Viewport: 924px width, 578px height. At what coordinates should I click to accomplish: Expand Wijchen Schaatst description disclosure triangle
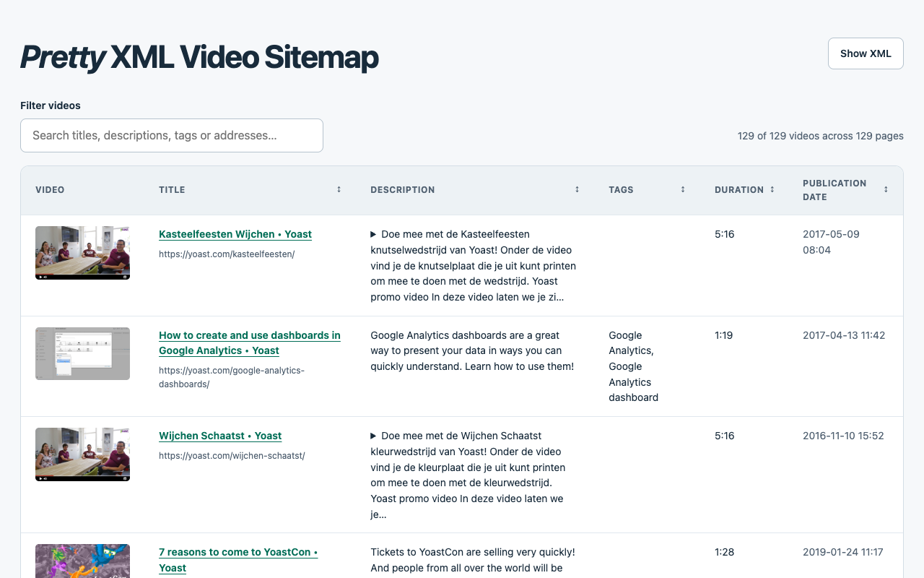(x=374, y=436)
